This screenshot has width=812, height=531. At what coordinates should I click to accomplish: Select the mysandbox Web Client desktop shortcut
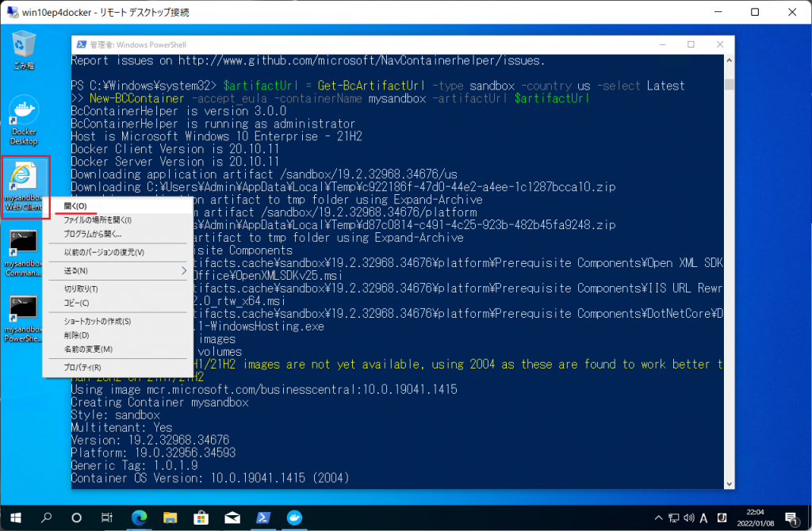click(24, 186)
